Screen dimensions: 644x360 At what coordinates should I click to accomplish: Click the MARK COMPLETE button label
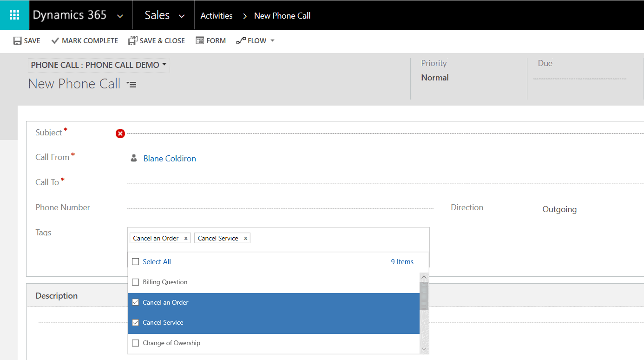[90, 41]
